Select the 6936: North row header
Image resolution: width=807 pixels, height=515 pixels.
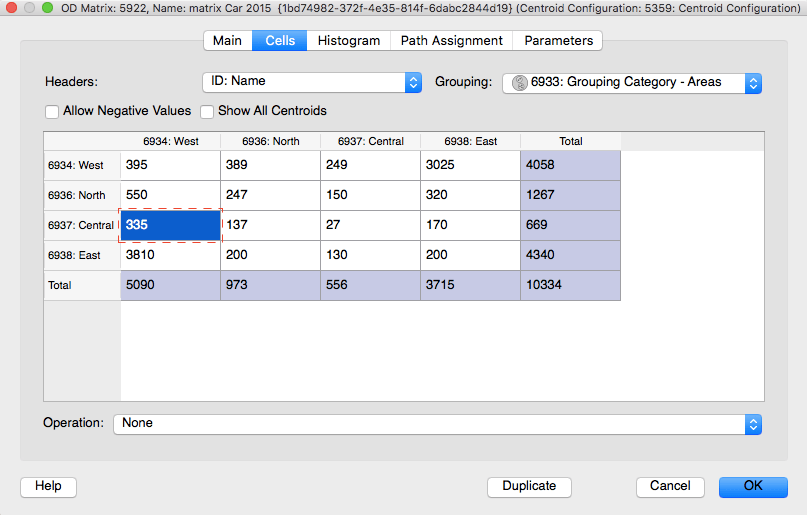point(82,196)
